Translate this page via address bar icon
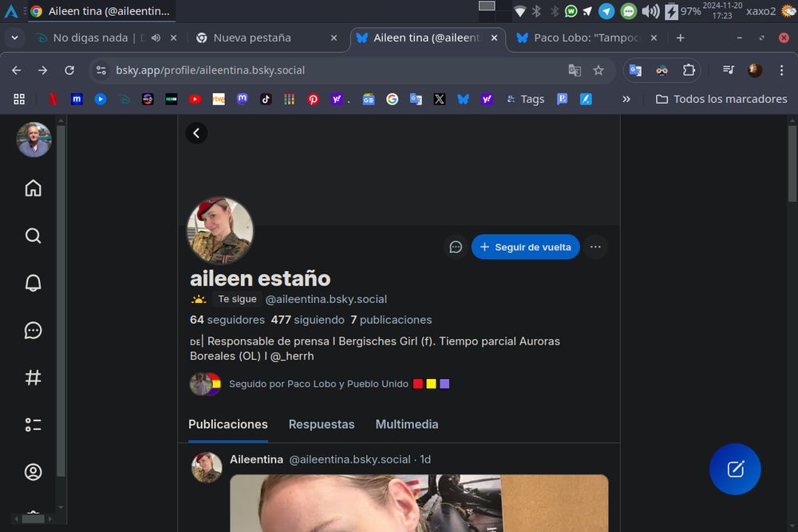 click(575, 70)
